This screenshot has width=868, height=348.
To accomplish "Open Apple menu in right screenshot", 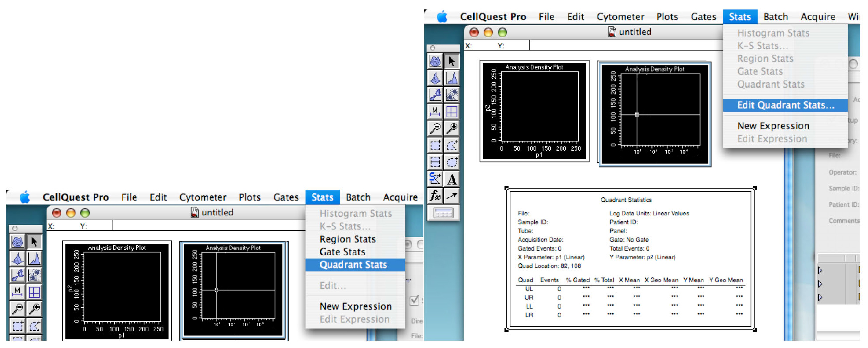I will coord(442,17).
